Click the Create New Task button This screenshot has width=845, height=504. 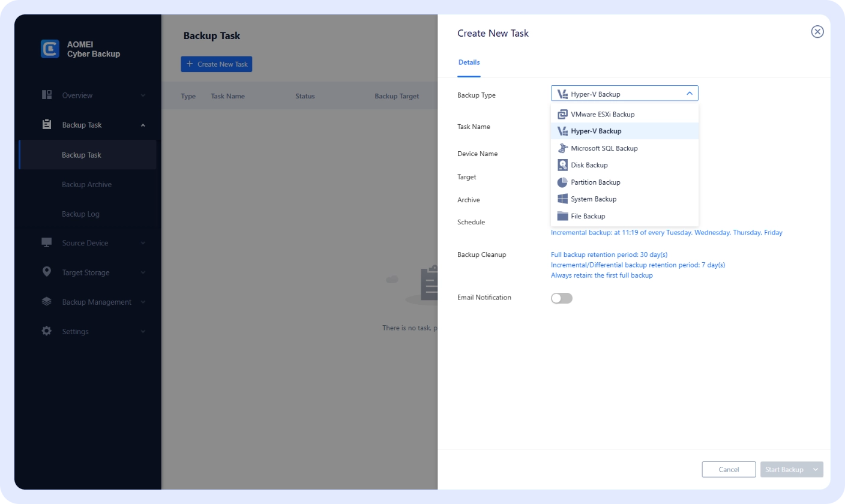click(217, 64)
